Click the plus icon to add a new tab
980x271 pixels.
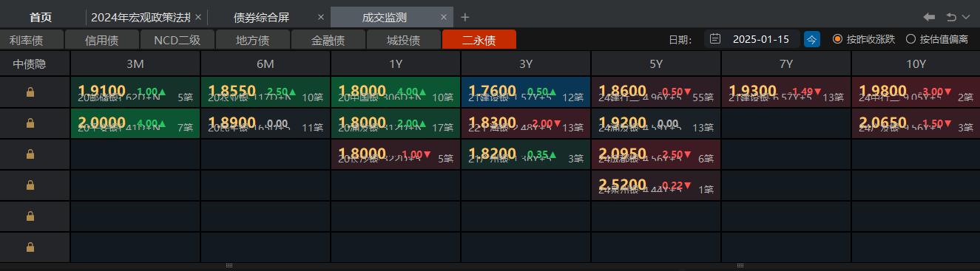click(x=464, y=16)
